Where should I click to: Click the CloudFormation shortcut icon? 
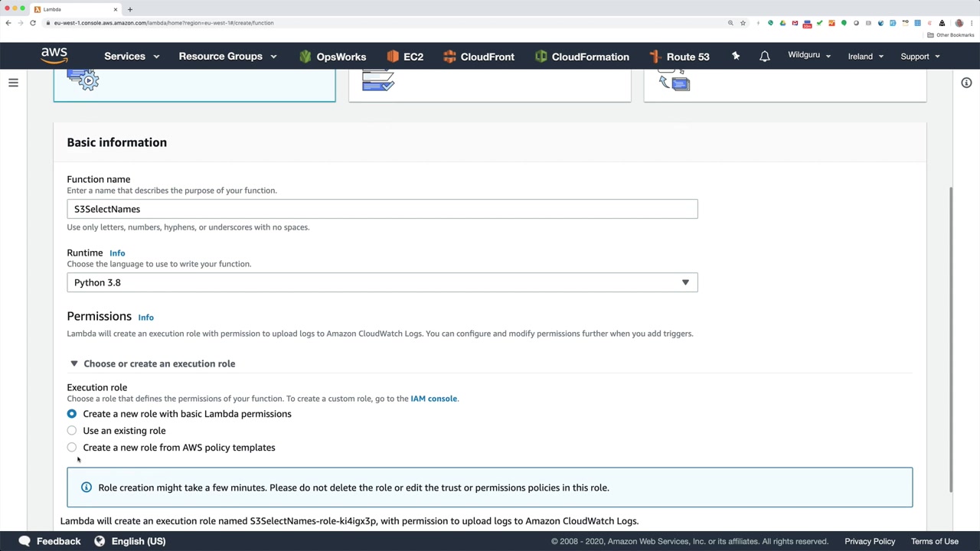541,57
